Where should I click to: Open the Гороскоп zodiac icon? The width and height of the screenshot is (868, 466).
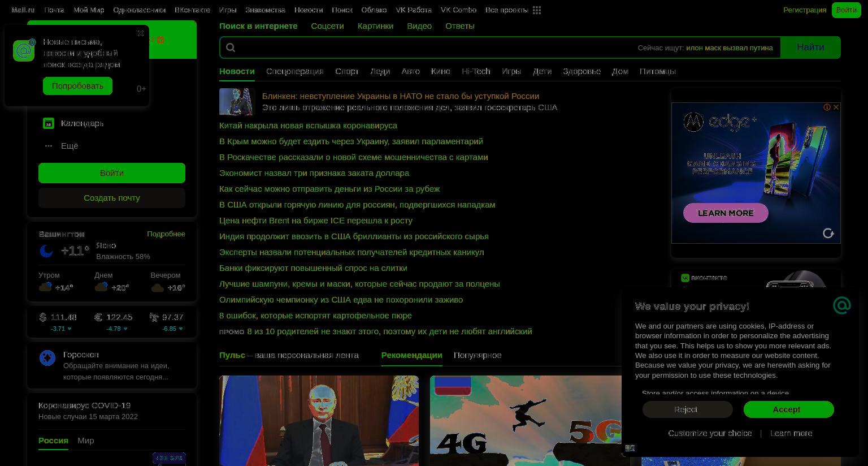[x=47, y=357]
